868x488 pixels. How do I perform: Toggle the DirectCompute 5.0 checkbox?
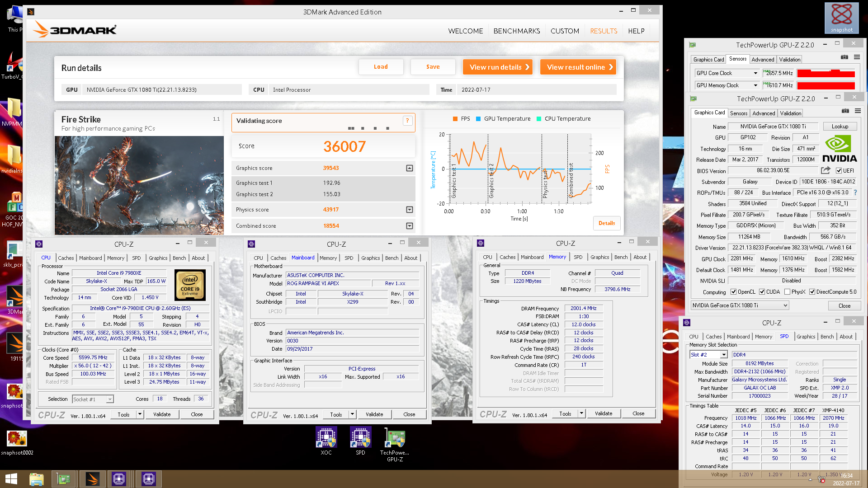812,292
